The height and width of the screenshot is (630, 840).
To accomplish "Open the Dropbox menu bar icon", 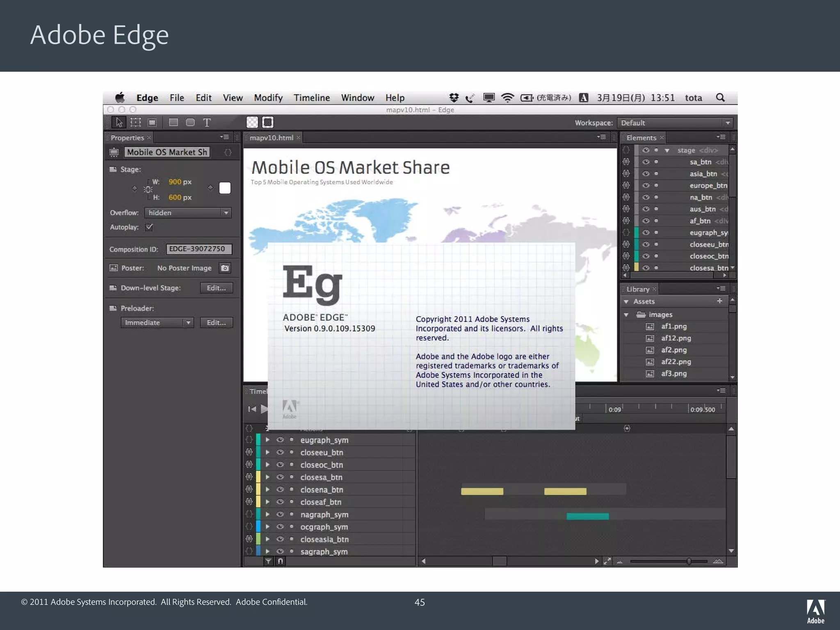I will click(454, 98).
